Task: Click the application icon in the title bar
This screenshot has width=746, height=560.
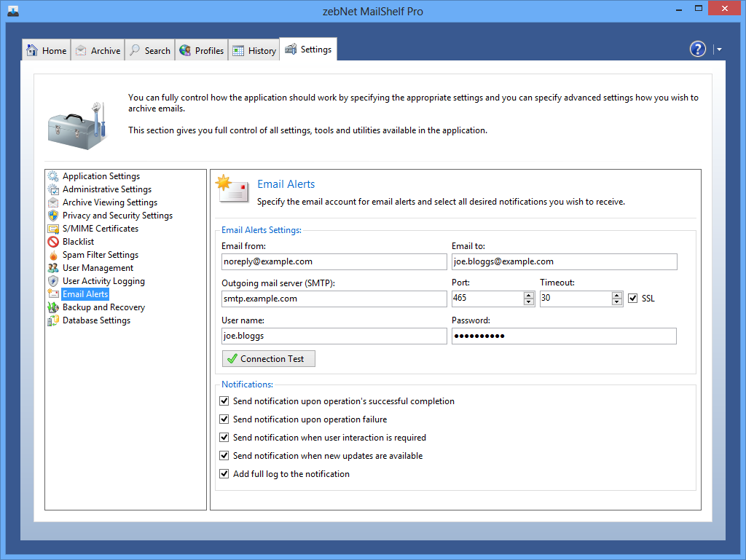Action: point(13,11)
